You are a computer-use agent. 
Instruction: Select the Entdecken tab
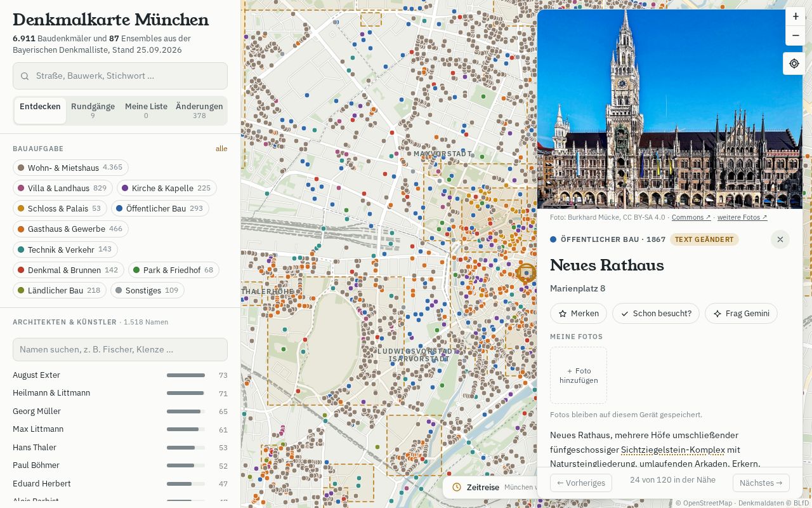click(x=40, y=110)
